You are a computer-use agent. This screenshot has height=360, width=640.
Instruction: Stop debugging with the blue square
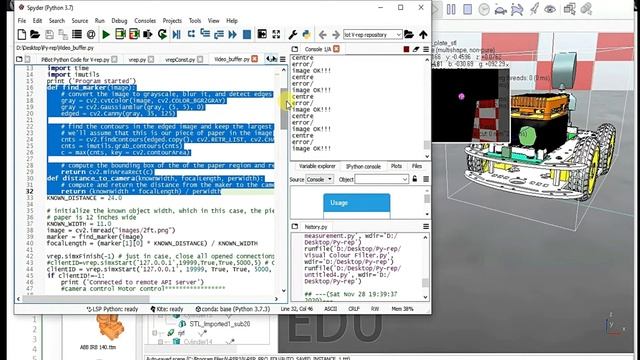pyautogui.click(x=247, y=34)
